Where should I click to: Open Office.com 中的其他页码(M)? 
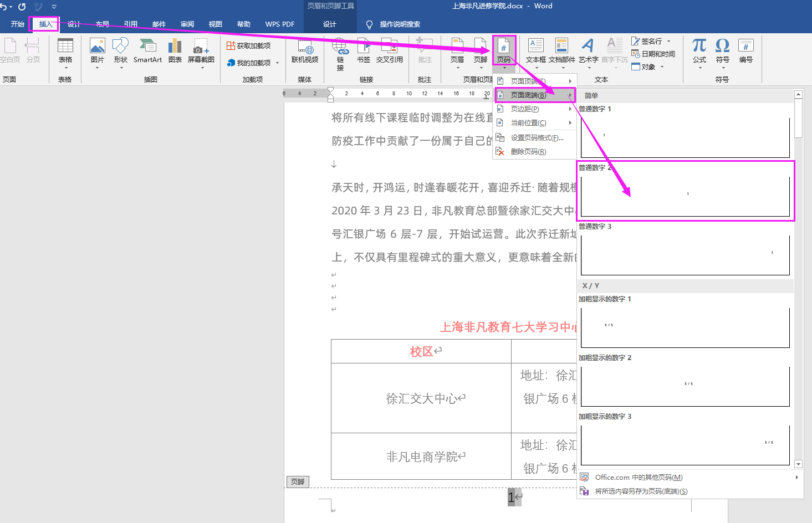690,477
